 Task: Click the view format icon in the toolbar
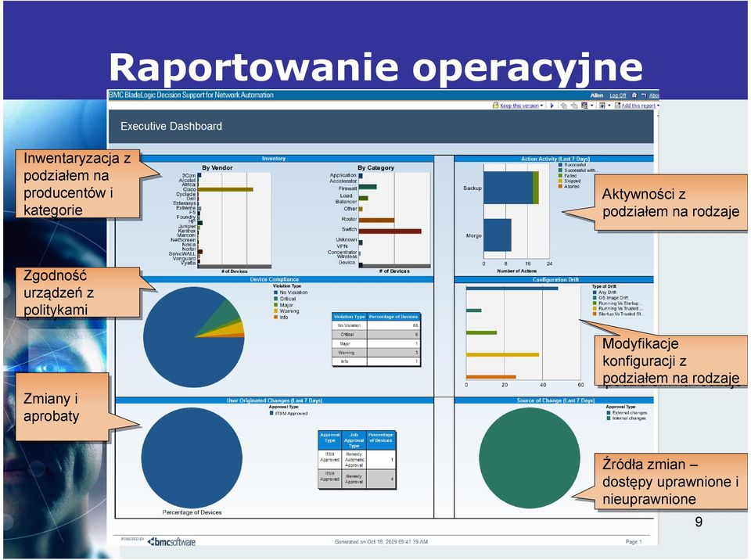pos(584,106)
